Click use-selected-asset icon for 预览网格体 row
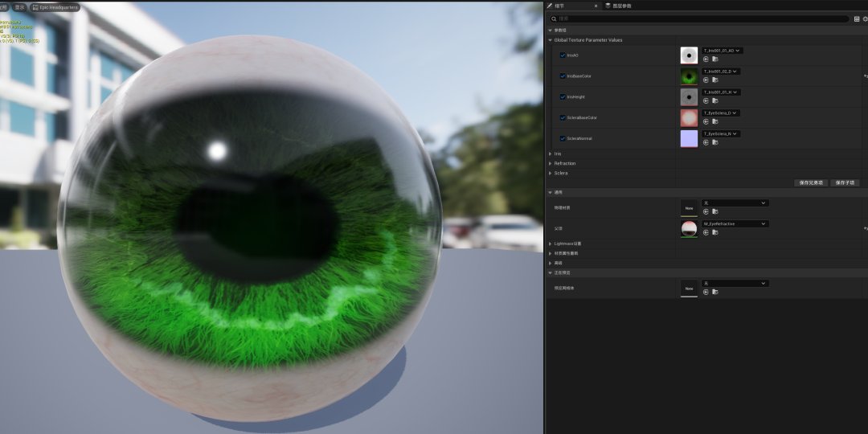868x434 pixels. coord(706,293)
